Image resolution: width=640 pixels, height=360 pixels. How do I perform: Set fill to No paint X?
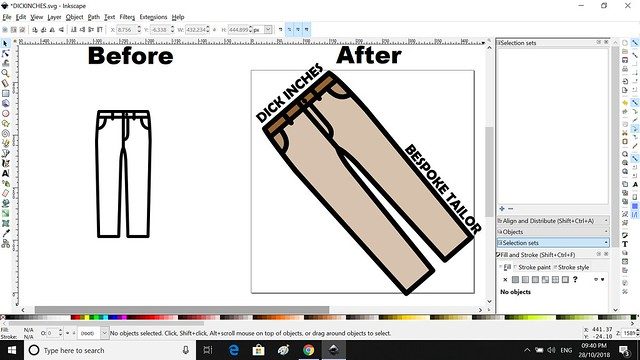[x=505, y=280]
